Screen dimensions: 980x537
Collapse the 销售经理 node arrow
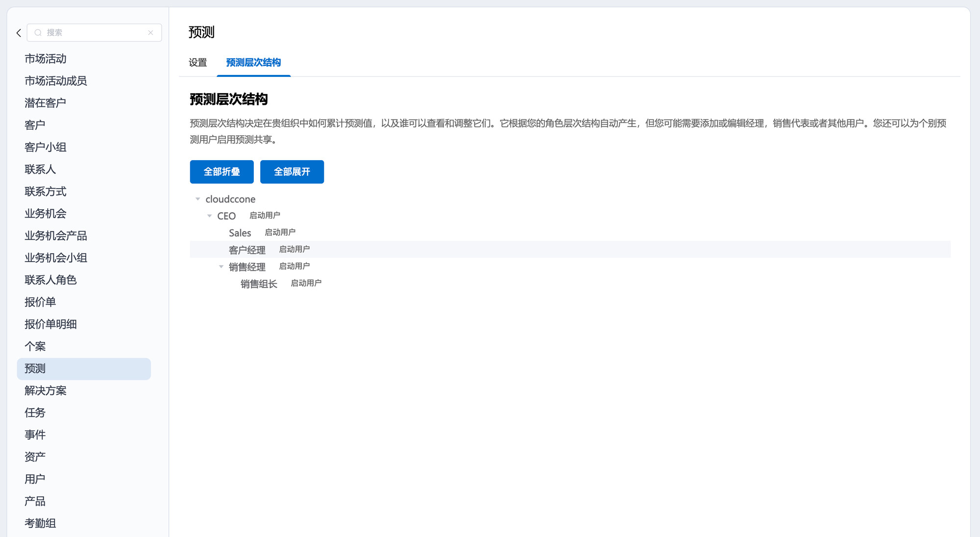click(x=221, y=267)
